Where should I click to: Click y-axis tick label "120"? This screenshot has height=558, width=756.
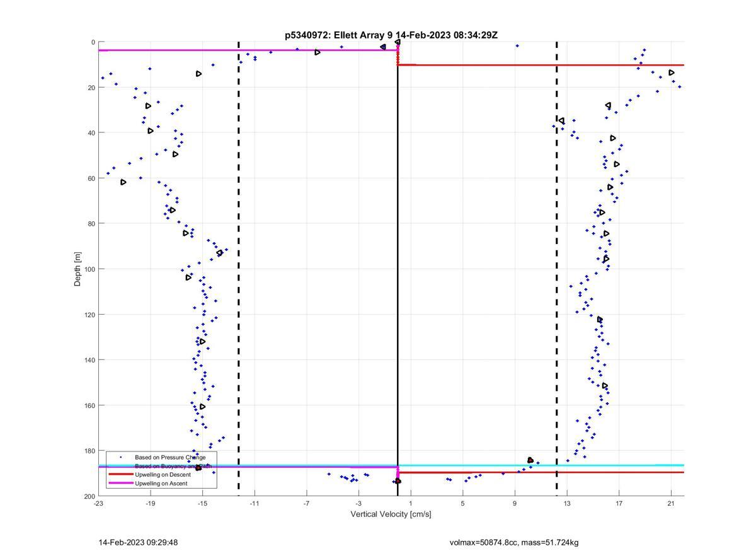coord(89,315)
